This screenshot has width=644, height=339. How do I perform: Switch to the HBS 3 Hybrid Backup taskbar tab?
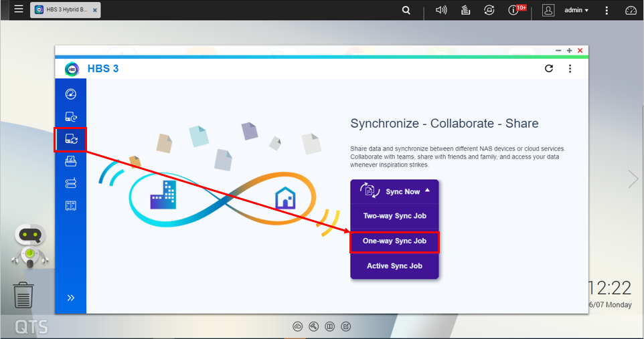click(64, 10)
